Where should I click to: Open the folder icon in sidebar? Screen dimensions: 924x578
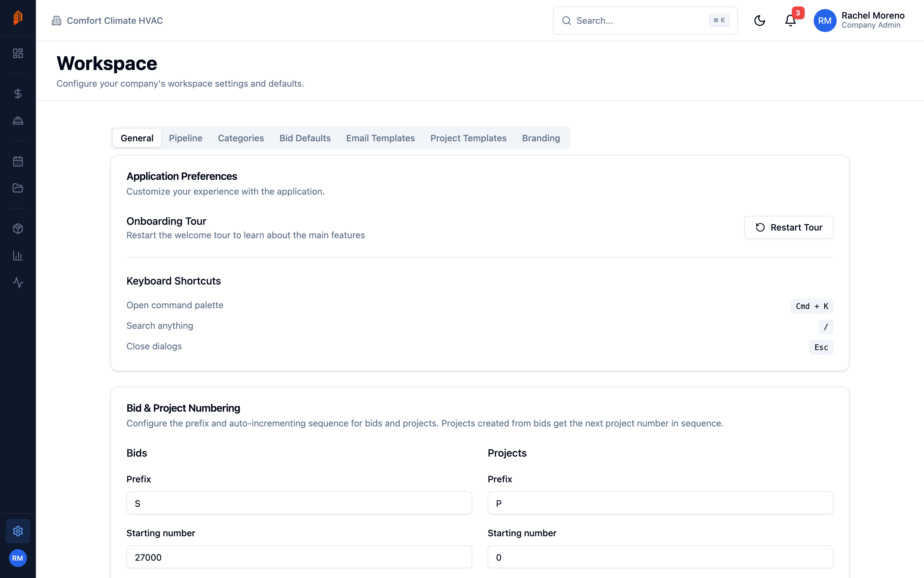18,188
